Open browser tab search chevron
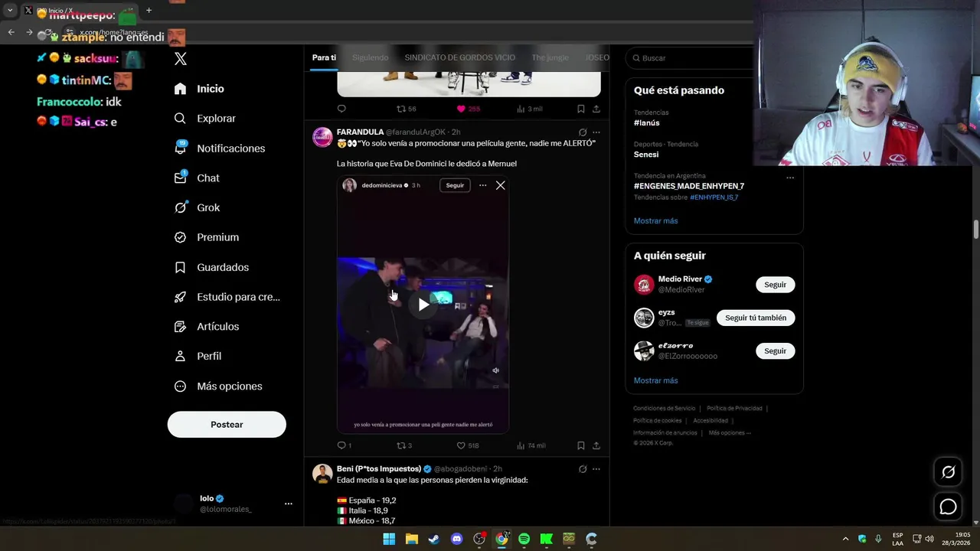 point(10,11)
